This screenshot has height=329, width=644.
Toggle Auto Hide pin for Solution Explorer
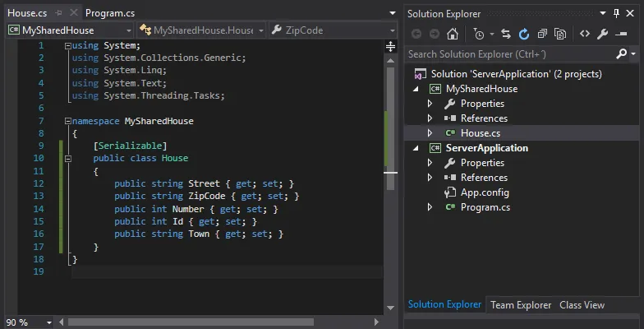[616, 13]
